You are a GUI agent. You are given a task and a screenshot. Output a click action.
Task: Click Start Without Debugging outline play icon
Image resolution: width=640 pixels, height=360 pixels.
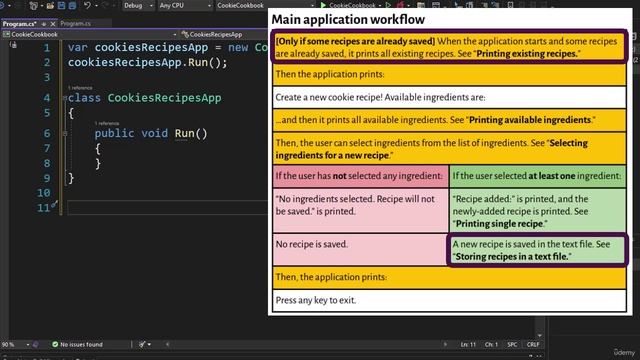[388, 5]
